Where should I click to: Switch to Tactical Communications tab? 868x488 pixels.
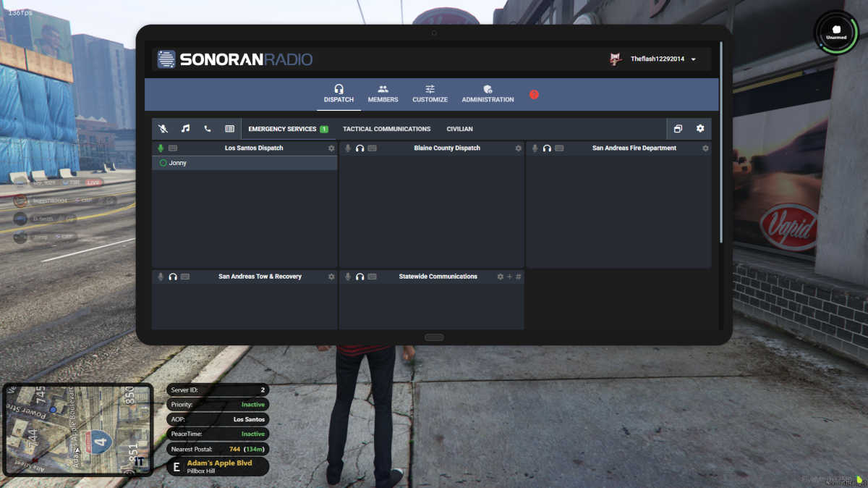pyautogui.click(x=386, y=129)
